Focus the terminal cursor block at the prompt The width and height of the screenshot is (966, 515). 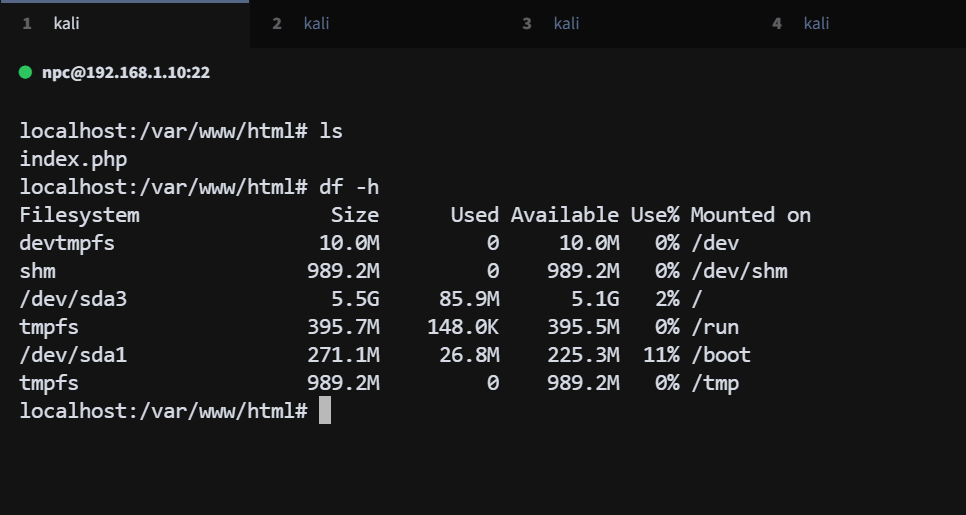(325, 410)
